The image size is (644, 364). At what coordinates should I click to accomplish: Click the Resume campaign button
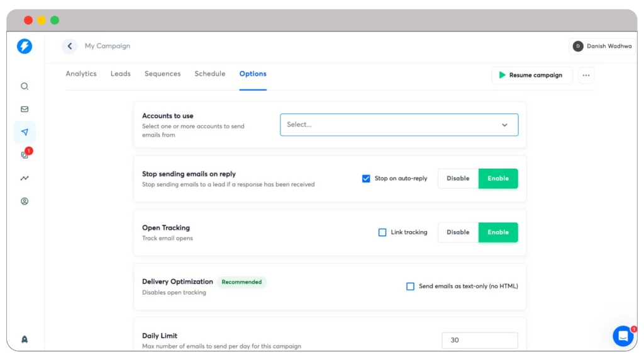(x=531, y=75)
